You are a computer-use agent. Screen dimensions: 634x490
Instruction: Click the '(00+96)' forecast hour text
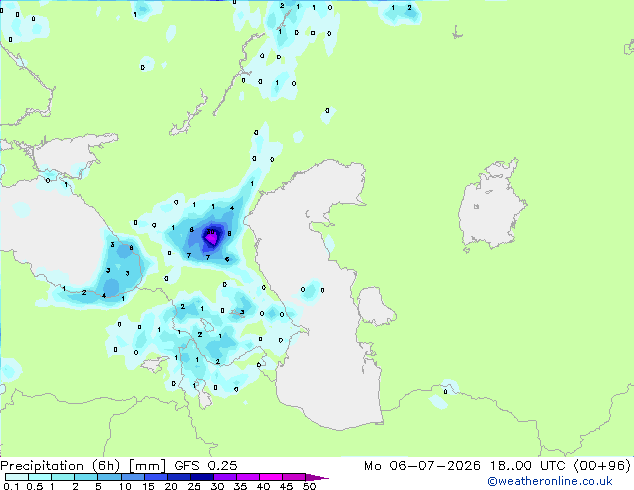(x=602, y=466)
